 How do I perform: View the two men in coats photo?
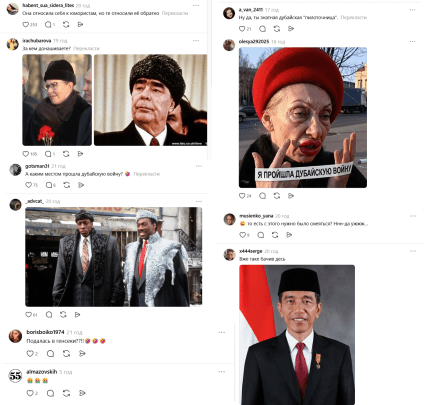click(x=114, y=257)
